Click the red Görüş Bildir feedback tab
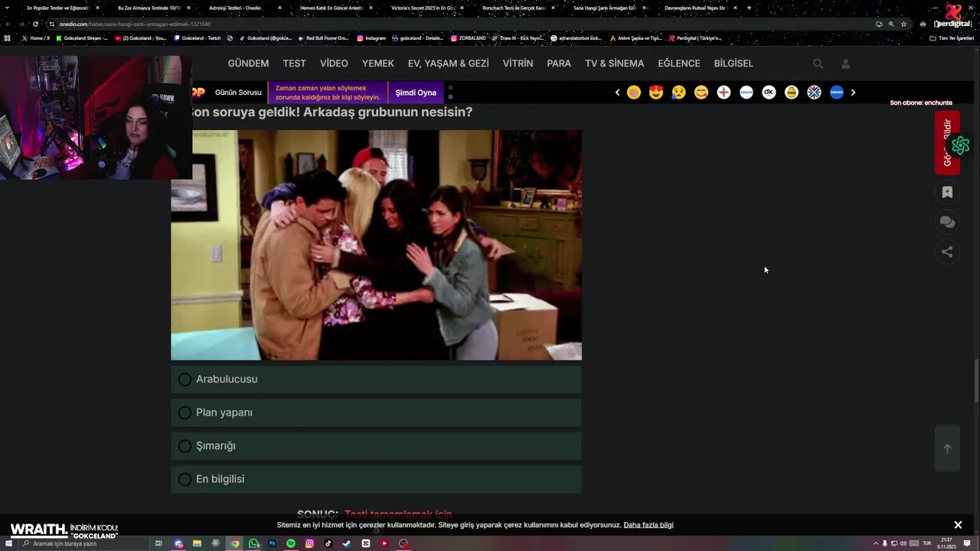980x551 pixels. [947, 143]
